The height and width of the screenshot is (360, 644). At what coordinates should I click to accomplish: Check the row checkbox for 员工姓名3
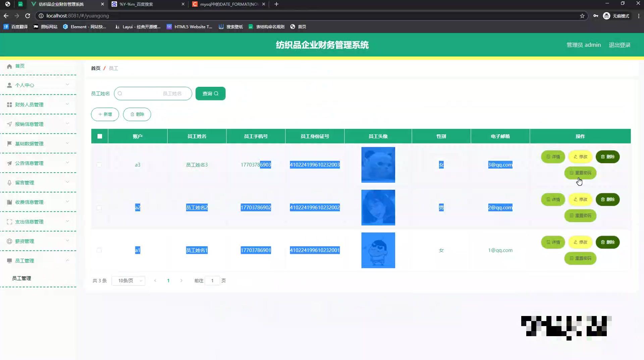[x=99, y=165]
